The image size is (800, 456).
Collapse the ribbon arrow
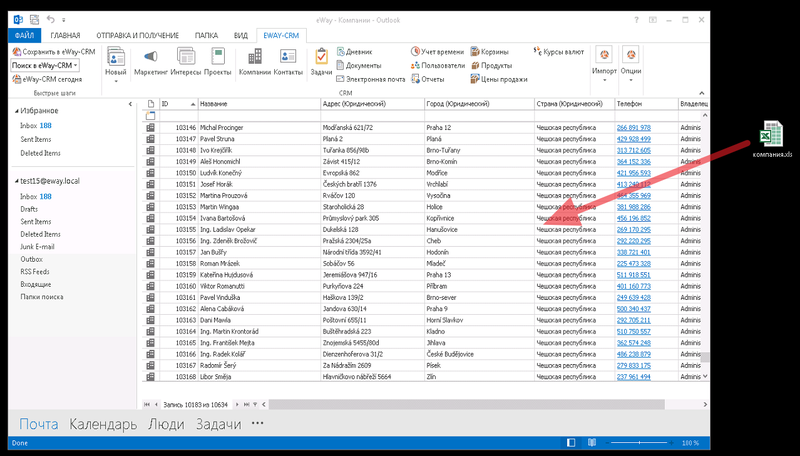[x=702, y=93]
